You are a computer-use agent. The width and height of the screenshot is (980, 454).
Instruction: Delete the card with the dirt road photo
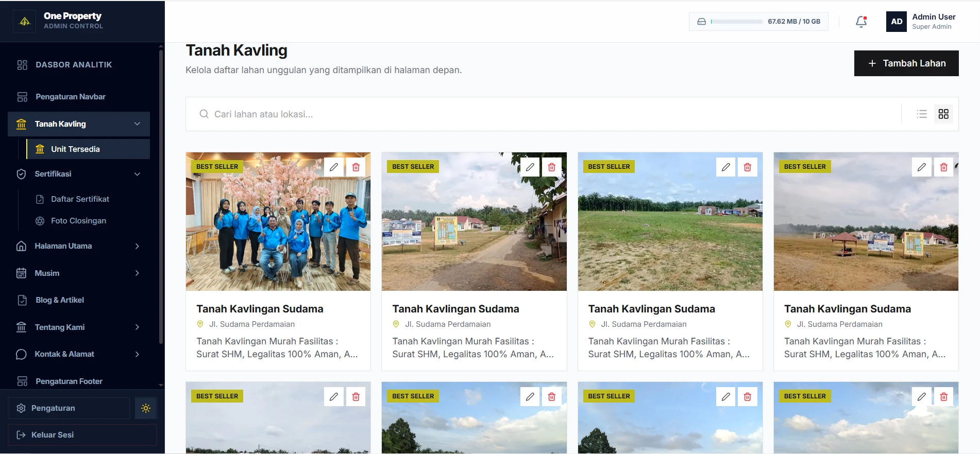551,167
